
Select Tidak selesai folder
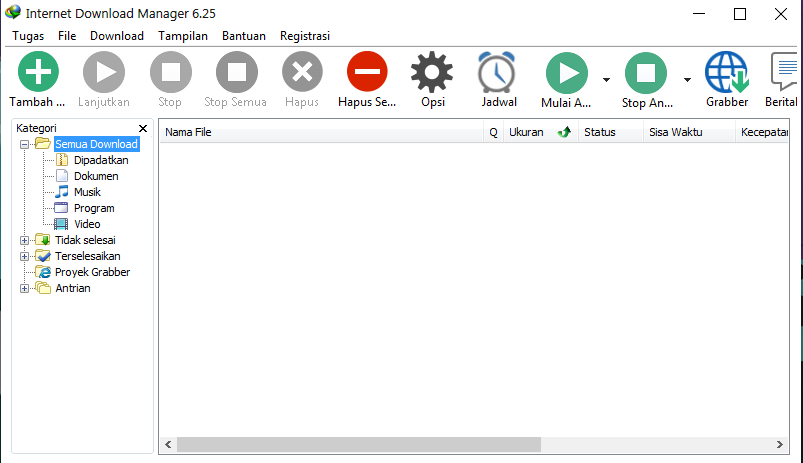(85, 240)
